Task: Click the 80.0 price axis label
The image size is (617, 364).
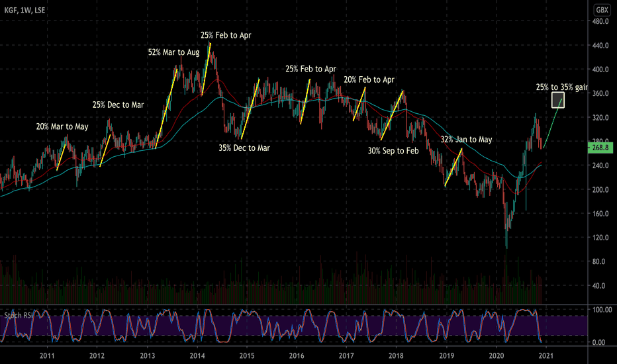Action: tap(598, 261)
